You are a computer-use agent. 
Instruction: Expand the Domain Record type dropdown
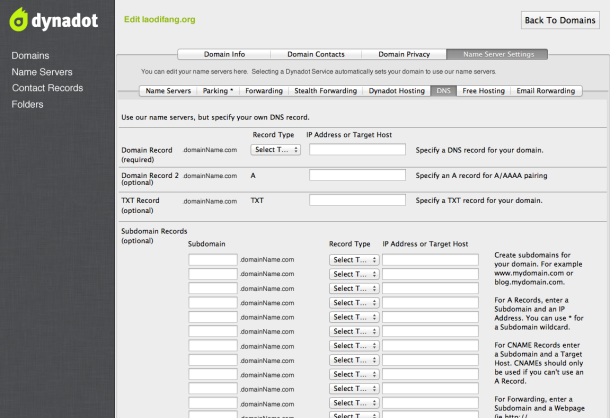(x=275, y=150)
